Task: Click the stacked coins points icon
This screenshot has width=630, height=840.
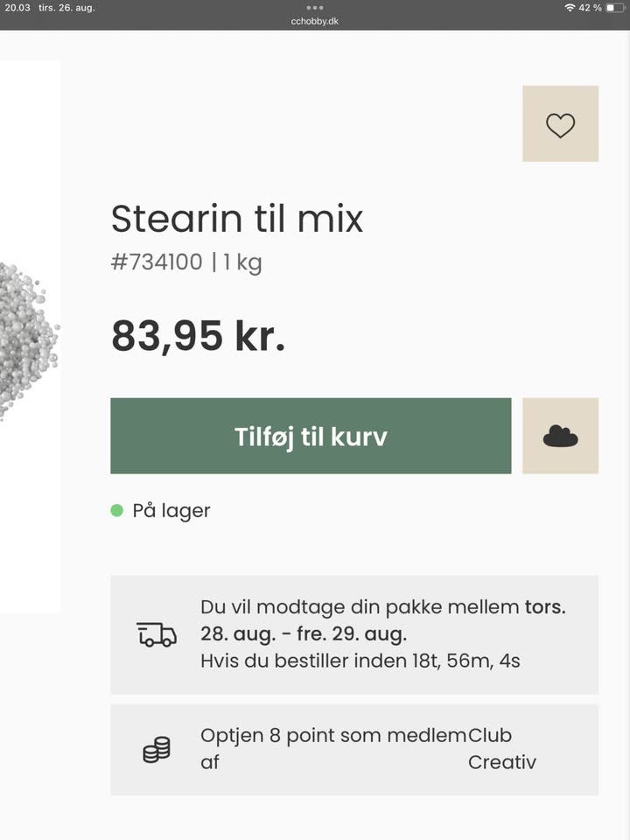Action: pyautogui.click(x=157, y=750)
